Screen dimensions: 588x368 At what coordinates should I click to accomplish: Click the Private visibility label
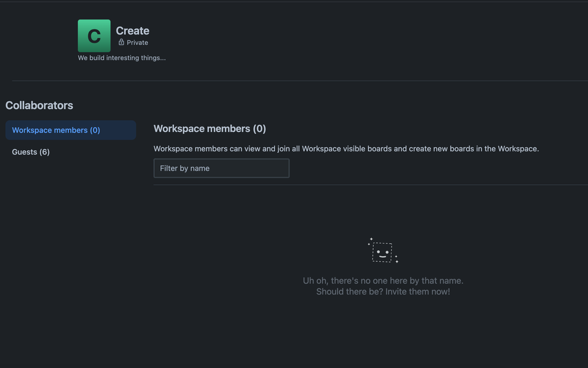pyautogui.click(x=137, y=42)
